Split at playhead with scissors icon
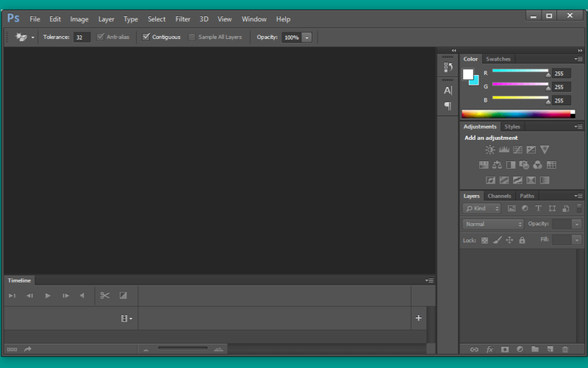The width and height of the screenshot is (588, 368). 104,296
